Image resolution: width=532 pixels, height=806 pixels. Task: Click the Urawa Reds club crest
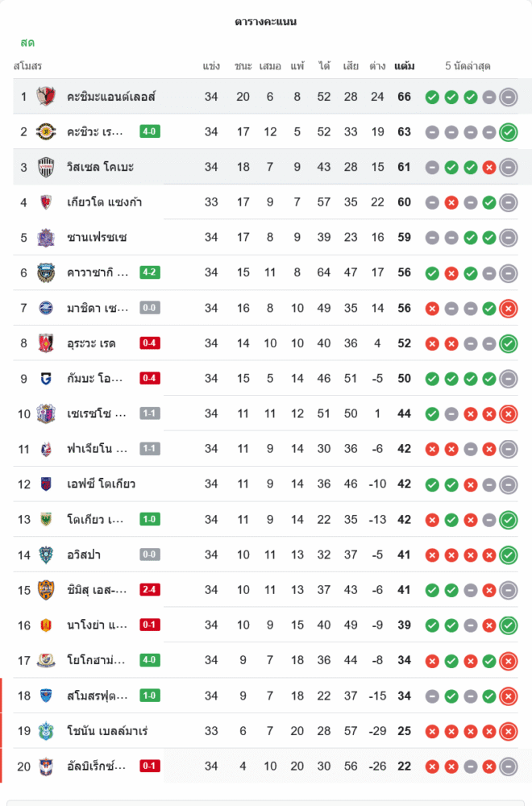pyautogui.click(x=46, y=343)
